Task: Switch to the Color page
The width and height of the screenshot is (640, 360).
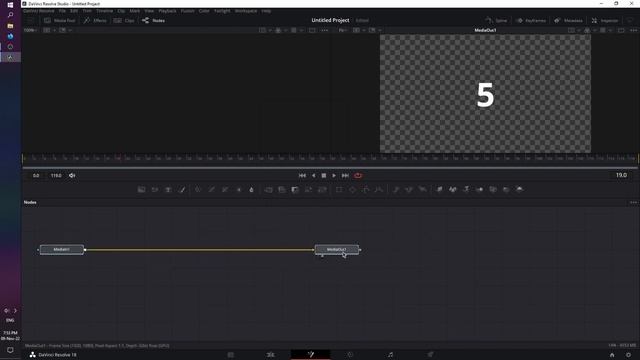Action: pyautogui.click(x=350, y=355)
